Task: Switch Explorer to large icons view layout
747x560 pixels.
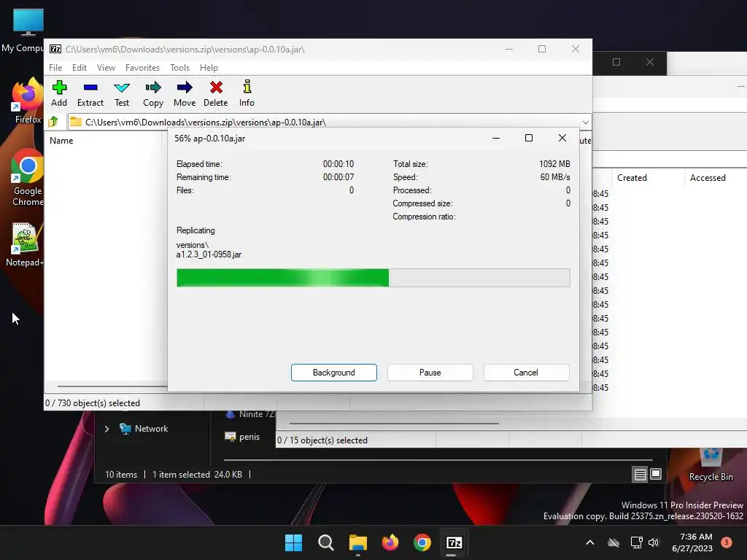Action: (x=656, y=474)
